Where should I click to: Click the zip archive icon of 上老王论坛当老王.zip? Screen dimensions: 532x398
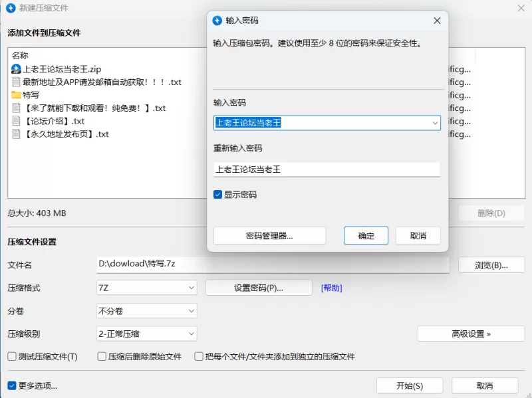(x=16, y=69)
